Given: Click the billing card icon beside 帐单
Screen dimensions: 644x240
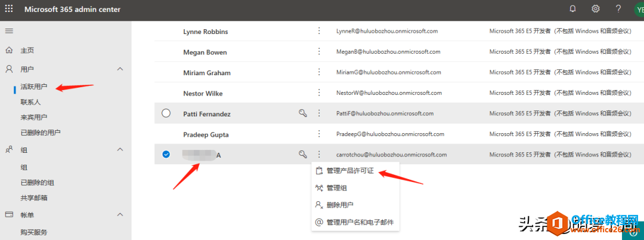Looking at the screenshot, I should pyautogui.click(x=9, y=214).
